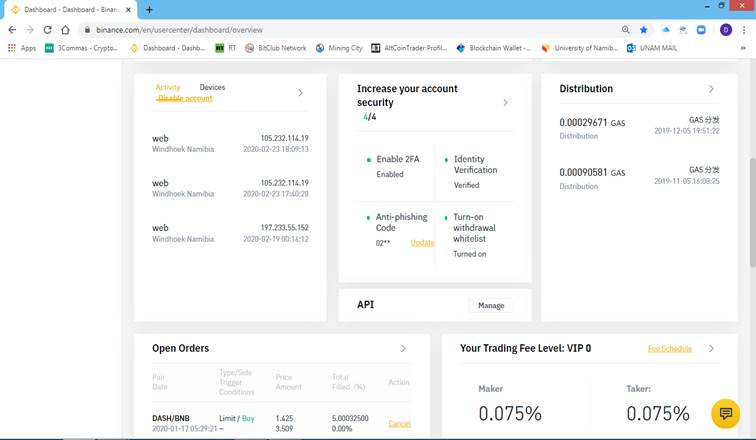Image resolution: width=756 pixels, height=440 pixels.
Task: Switch to the Activity tab
Action: [x=168, y=87]
